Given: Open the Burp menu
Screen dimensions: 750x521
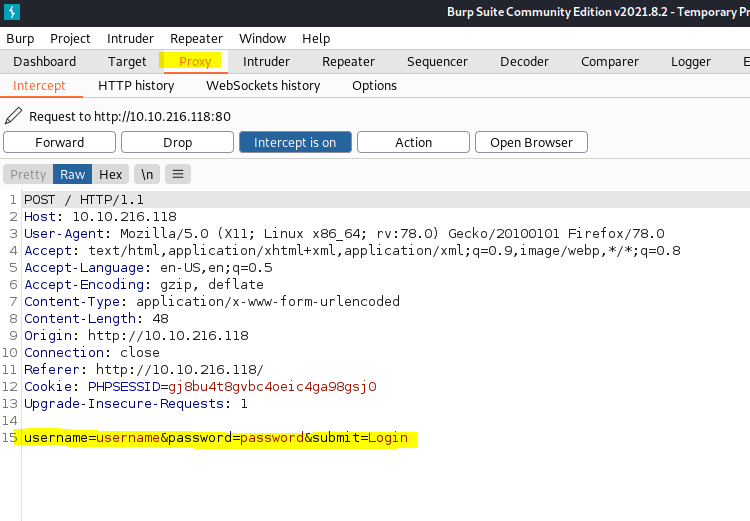Looking at the screenshot, I should [x=20, y=38].
